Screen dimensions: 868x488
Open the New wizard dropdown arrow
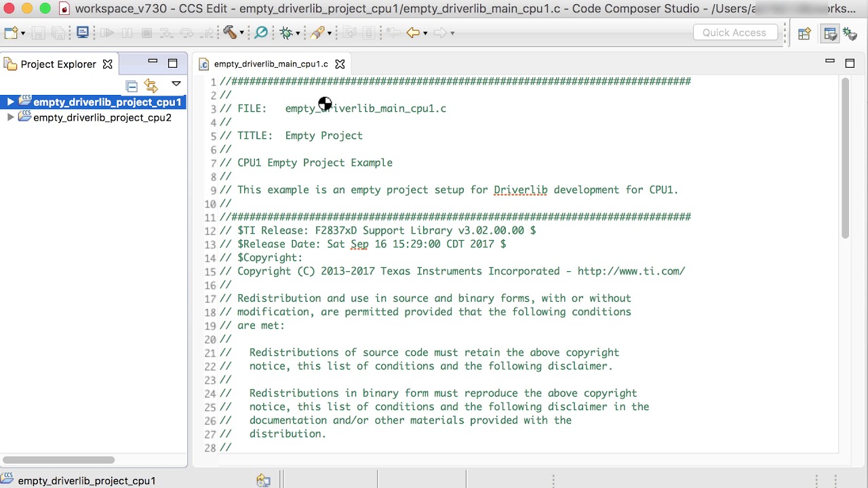click(x=23, y=33)
